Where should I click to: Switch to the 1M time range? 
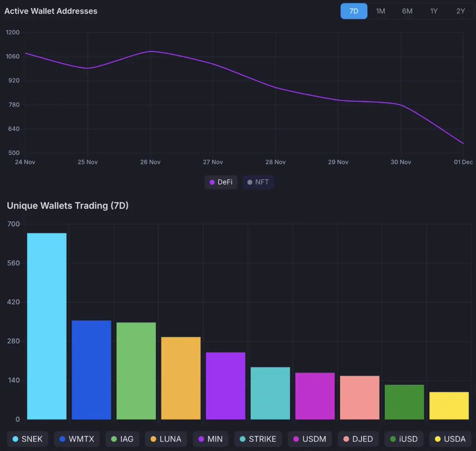click(380, 11)
